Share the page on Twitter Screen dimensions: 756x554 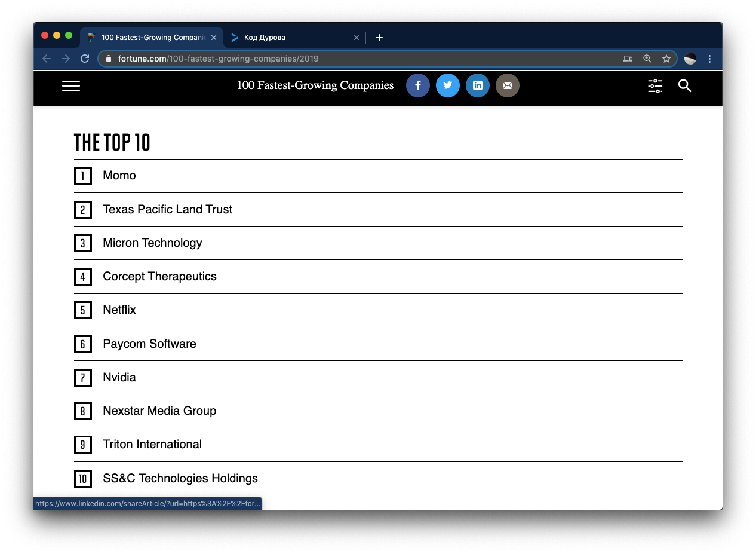(x=448, y=85)
